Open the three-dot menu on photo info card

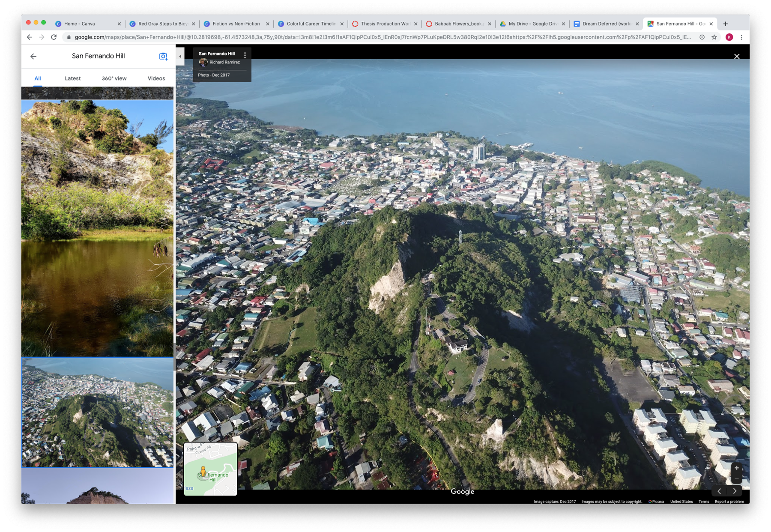tap(245, 55)
